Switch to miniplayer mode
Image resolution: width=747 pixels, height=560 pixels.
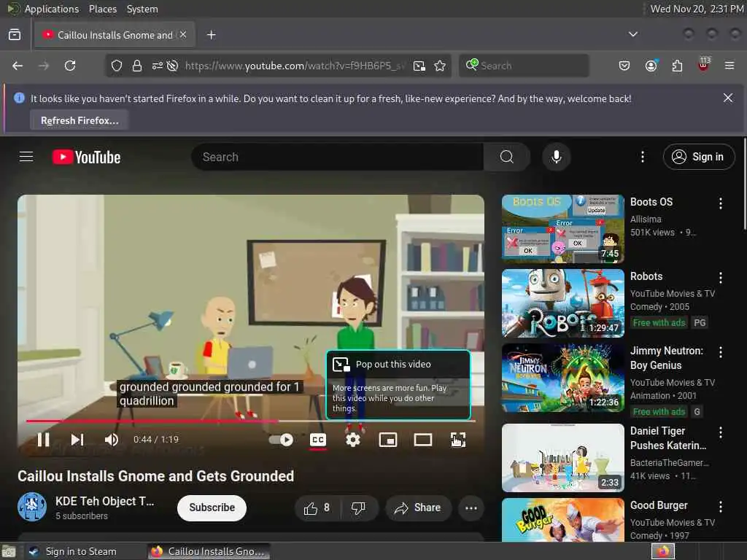click(x=388, y=440)
